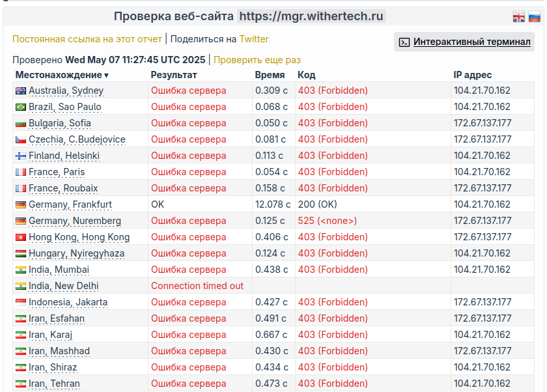The image size is (547, 392).
Task: Open Постоянная ссылка на этот отчет
Action: tap(87, 39)
